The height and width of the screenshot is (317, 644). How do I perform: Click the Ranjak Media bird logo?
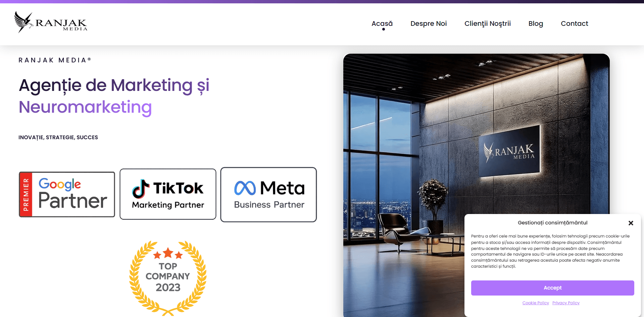click(23, 22)
